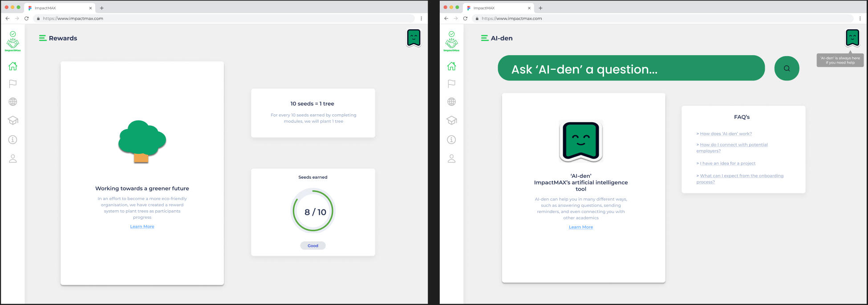868x305 pixels.
Task: Click large AI-den mascot image on card
Action: click(581, 141)
